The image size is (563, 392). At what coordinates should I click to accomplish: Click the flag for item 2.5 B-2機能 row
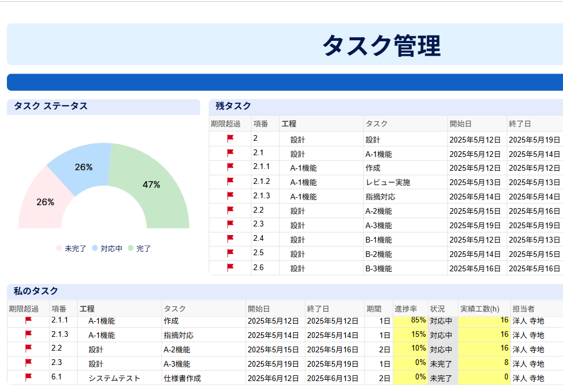[230, 253]
